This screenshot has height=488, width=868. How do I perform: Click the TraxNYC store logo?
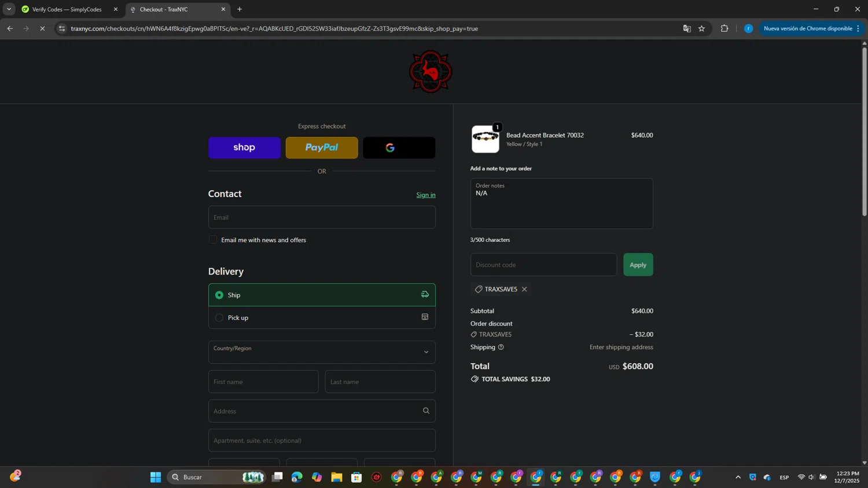click(x=431, y=72)
